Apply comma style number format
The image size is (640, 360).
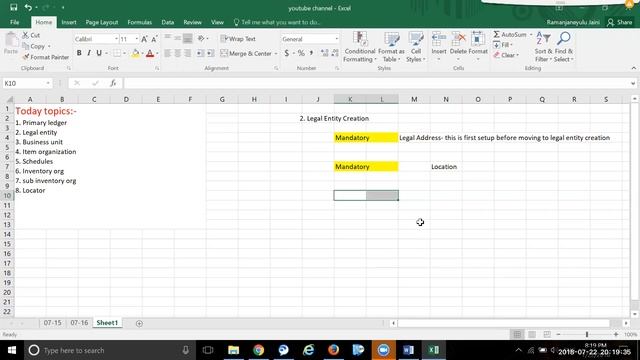pos(311,53)
